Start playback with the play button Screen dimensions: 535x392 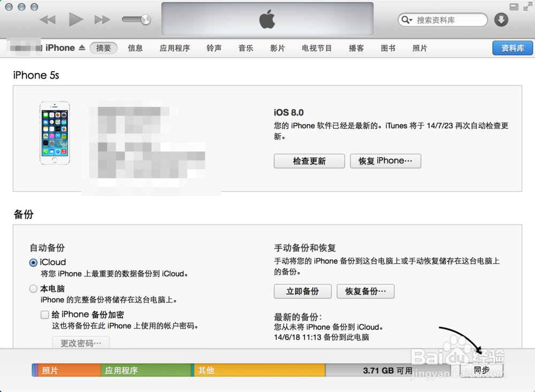(x=76, y=19)
